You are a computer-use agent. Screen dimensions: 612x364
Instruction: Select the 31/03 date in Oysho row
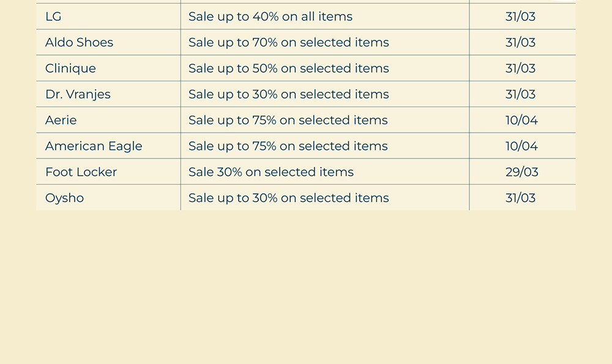pyautogui.click(x=520, y=198)
